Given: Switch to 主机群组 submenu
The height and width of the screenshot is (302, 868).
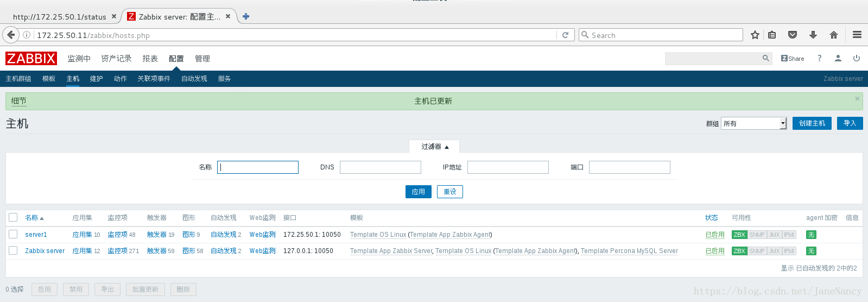Looking at the screenshot, I should [18, 79].
